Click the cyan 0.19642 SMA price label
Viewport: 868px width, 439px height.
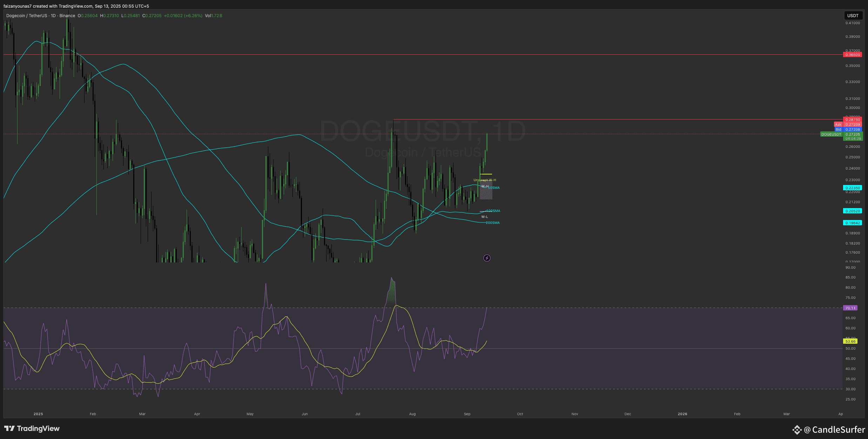pyautogui.click(x=852, y=223)
